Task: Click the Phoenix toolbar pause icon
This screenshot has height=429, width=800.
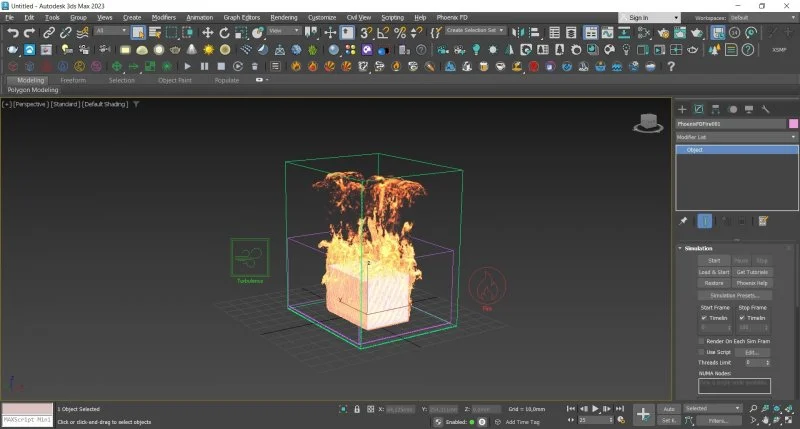Action: (204, 66)
